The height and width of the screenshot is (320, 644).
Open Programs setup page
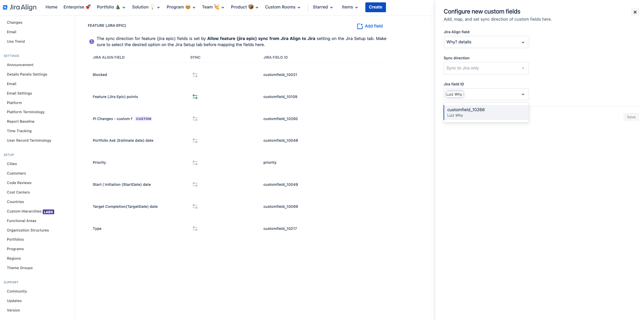coord(15,249)
